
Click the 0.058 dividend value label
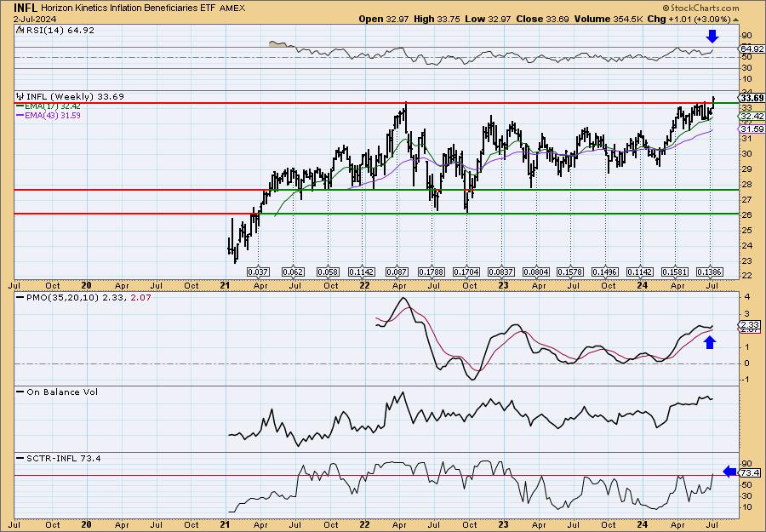pos(328,272)
